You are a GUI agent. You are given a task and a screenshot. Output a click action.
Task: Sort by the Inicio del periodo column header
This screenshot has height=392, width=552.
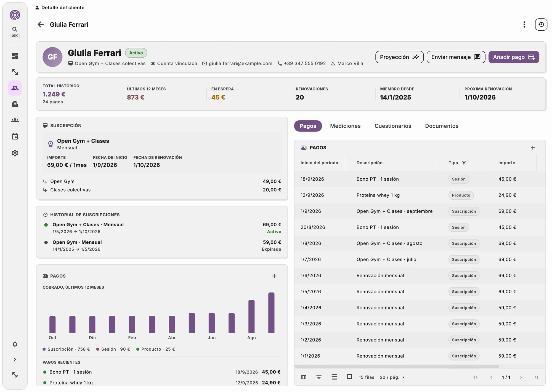[x=319, y=163]
